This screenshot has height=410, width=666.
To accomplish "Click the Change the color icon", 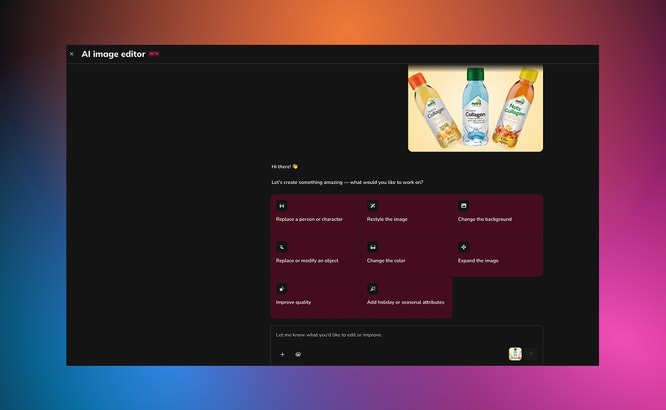I will (x=373, y=247).
